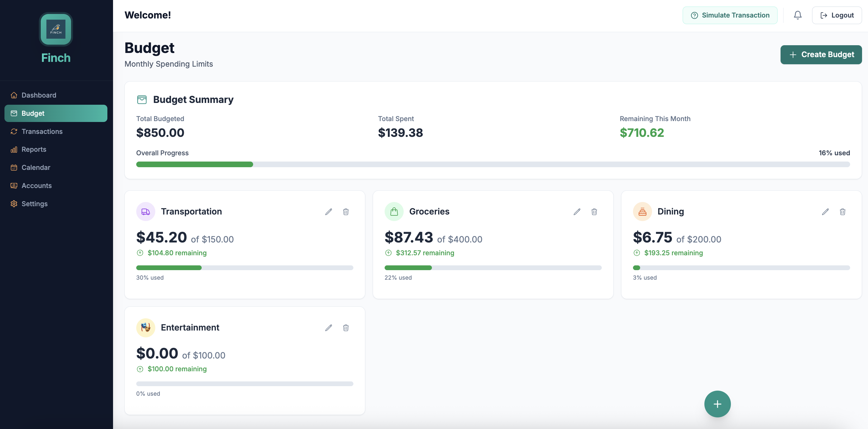This screenshot has height=429, width=868.
Task: Open Reports via the bar chart icon
Action: pos(14,149)
